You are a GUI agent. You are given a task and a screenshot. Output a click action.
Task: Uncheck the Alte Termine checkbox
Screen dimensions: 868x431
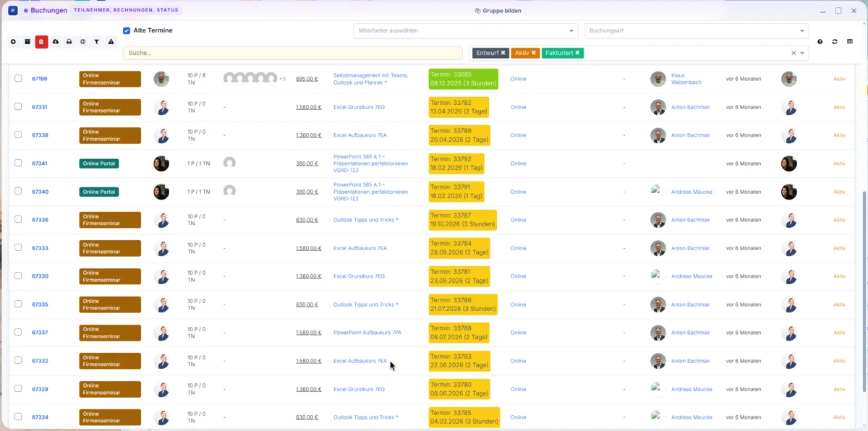pos(127,30)
